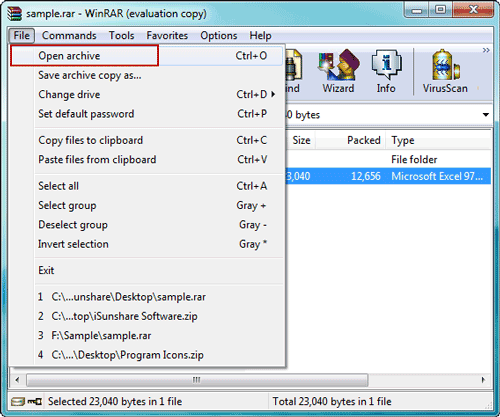The width and height of the screenshot is (500, 417).
Task: Choose Open archive from File menu
Action: (147, 56)
